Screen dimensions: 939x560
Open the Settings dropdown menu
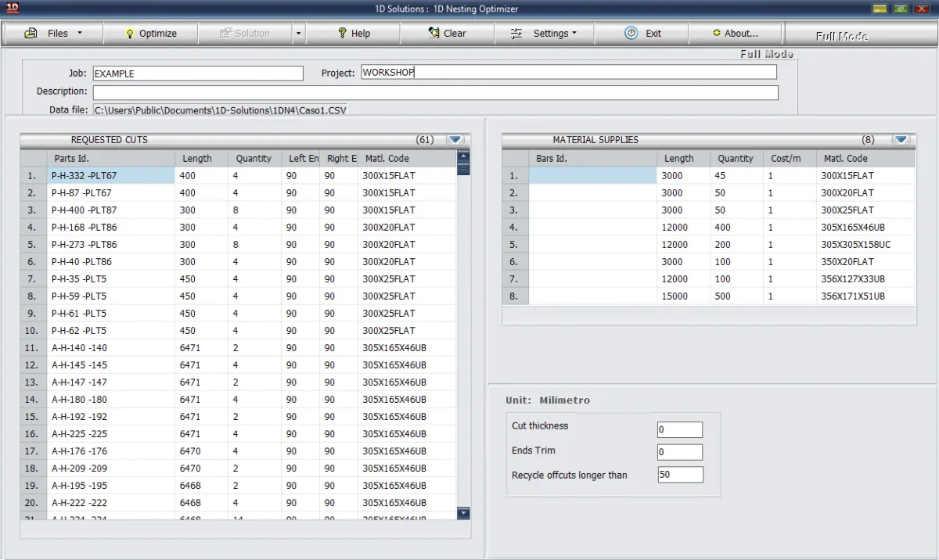(x=544, y=34)
